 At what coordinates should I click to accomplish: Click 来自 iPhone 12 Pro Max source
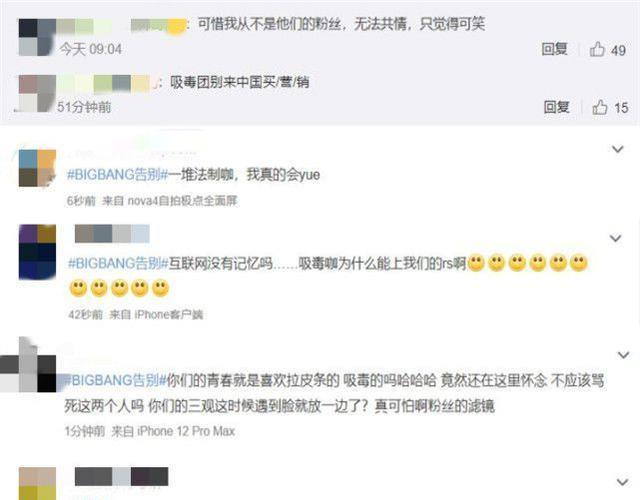coord(173,431)
